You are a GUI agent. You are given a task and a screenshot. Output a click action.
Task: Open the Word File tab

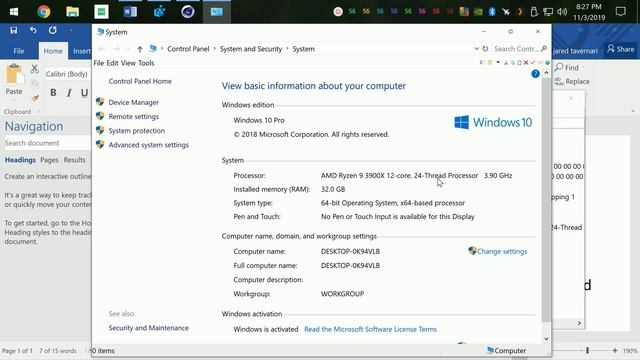coord(19,51)
